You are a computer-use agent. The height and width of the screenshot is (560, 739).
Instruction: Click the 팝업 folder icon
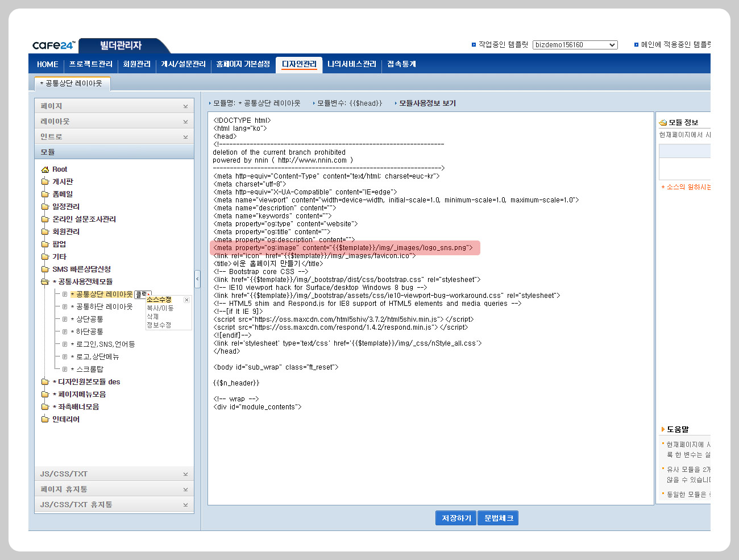point(45,244)
